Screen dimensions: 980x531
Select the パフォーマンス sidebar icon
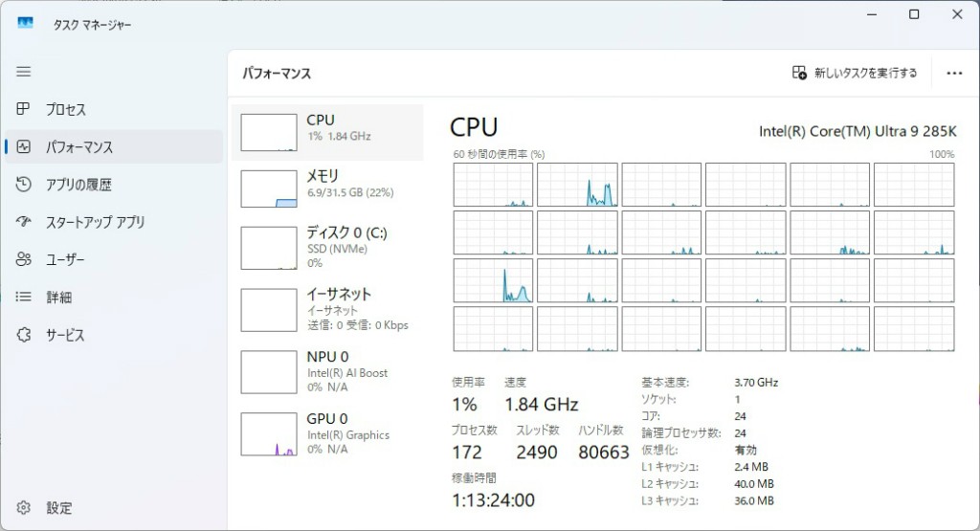click(23, 146)
